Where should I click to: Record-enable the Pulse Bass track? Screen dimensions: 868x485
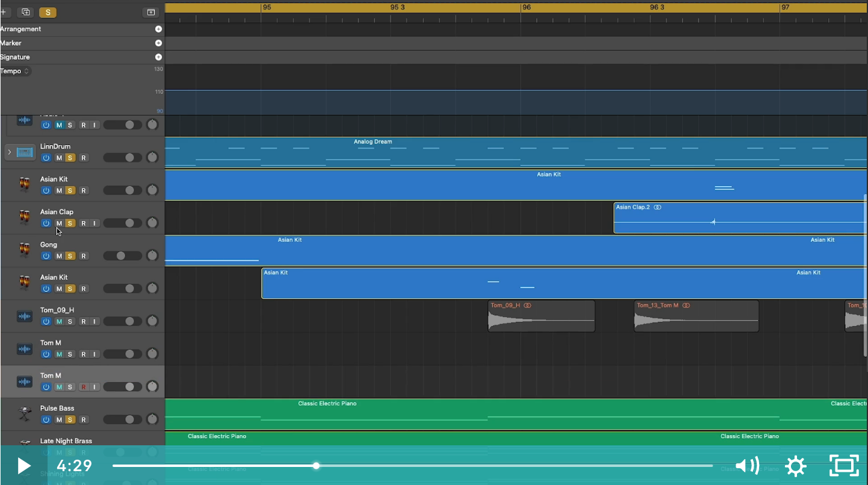tap(84, 419)
